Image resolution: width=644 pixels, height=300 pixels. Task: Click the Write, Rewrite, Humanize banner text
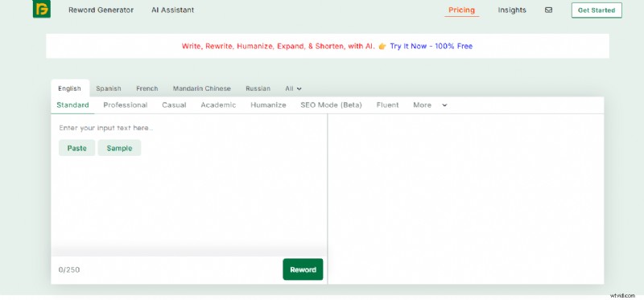coord(278,46)
